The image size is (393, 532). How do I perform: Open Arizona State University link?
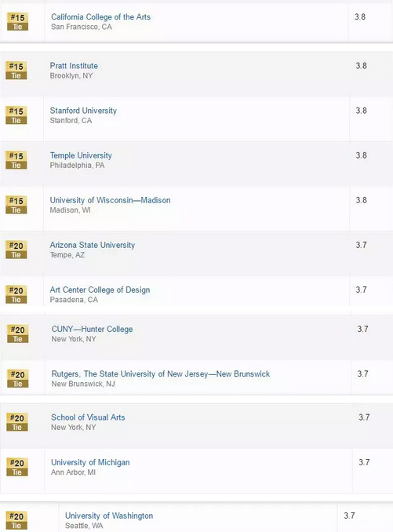click(93, 245)
